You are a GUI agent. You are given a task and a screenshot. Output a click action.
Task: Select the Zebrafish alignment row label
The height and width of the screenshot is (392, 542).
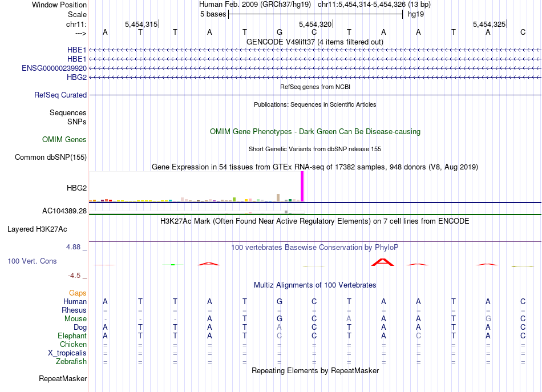point(71,362)
